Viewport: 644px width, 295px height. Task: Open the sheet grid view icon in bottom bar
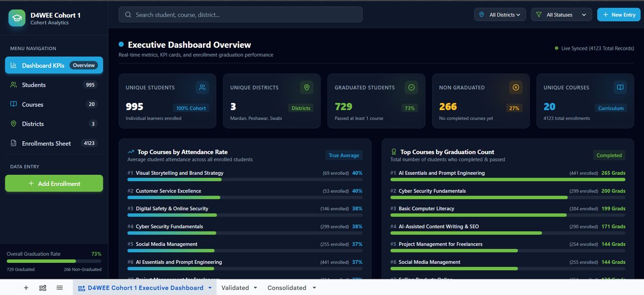point(43,287)
